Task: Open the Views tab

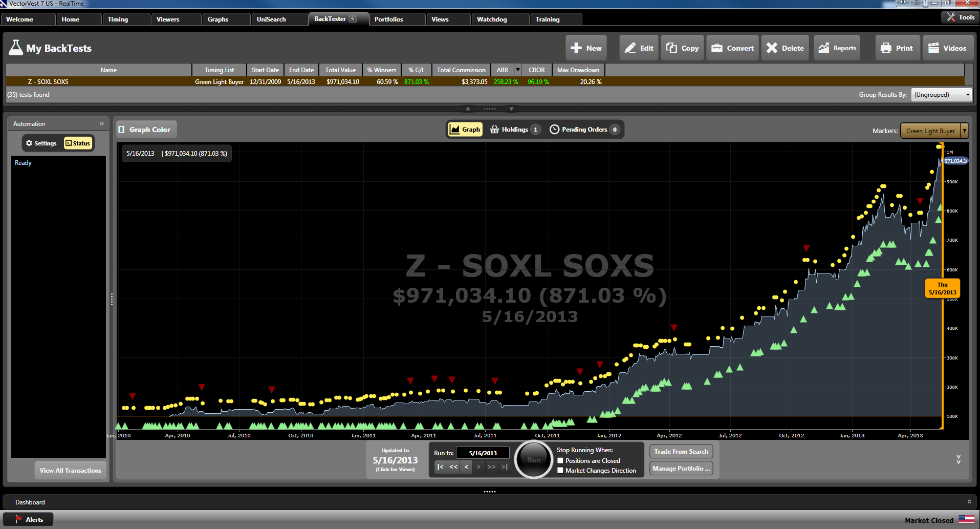Action: pyautogui.click(x=448, y=19)
